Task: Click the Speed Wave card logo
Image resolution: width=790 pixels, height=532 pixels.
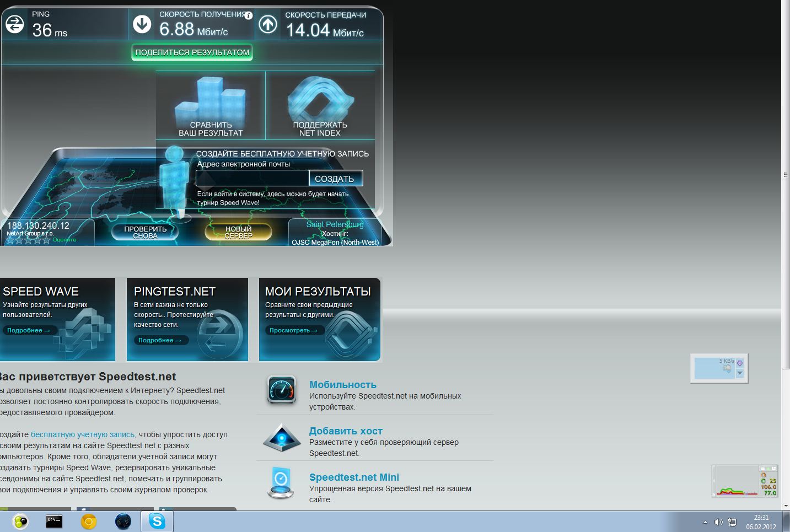Action: [84, 334]
